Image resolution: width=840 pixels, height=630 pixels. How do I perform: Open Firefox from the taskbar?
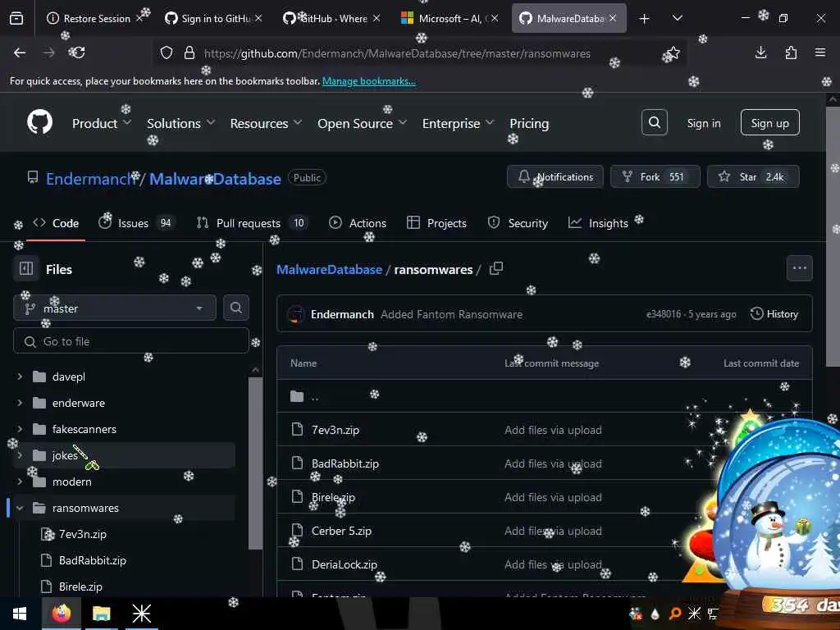pos(61,614)
